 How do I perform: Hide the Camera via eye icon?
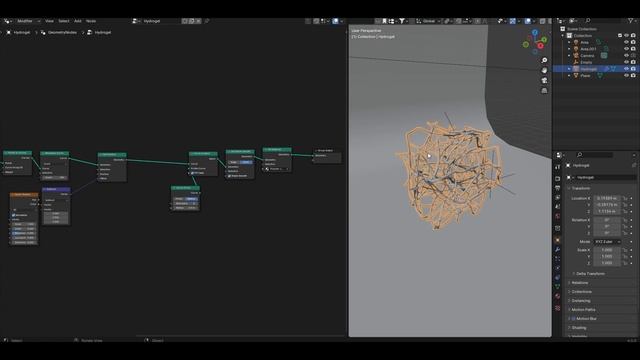(x=626, y=56)
